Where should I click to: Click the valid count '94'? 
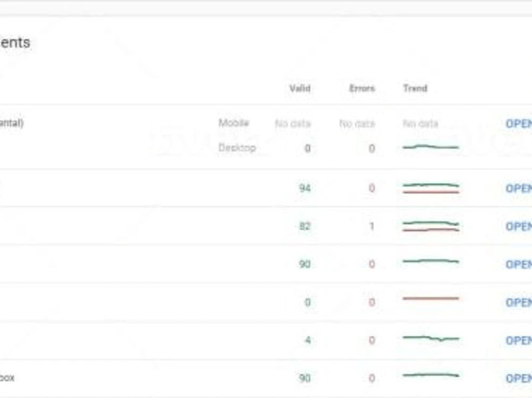(x=305, y=188)
